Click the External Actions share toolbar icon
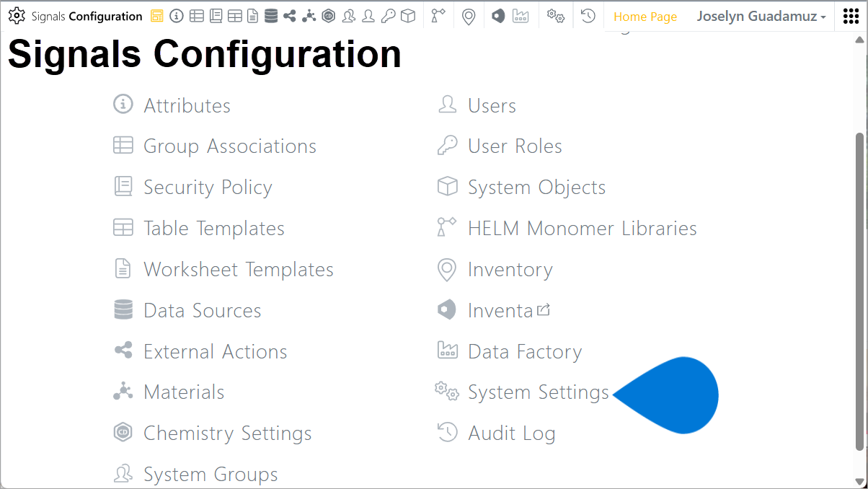Image resolution: width=868 pixels, height=489 pixels. pyautogui.click(x=291, y=16)
